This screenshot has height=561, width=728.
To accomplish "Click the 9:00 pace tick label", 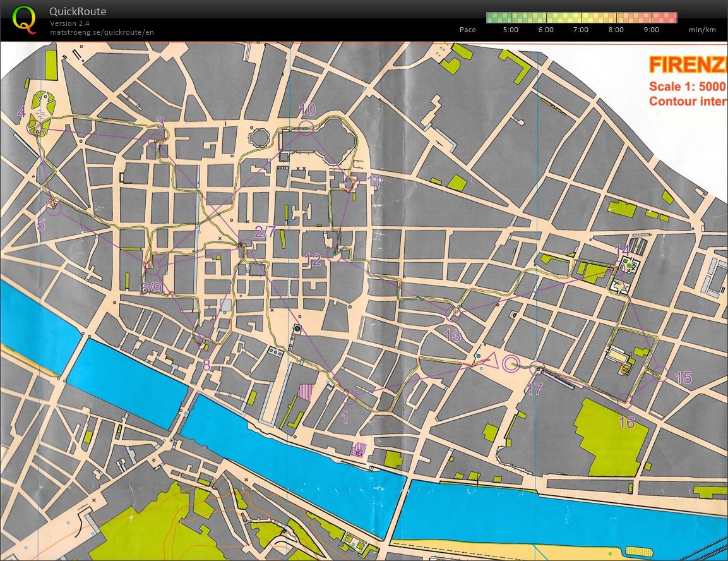I will point(651,30).
